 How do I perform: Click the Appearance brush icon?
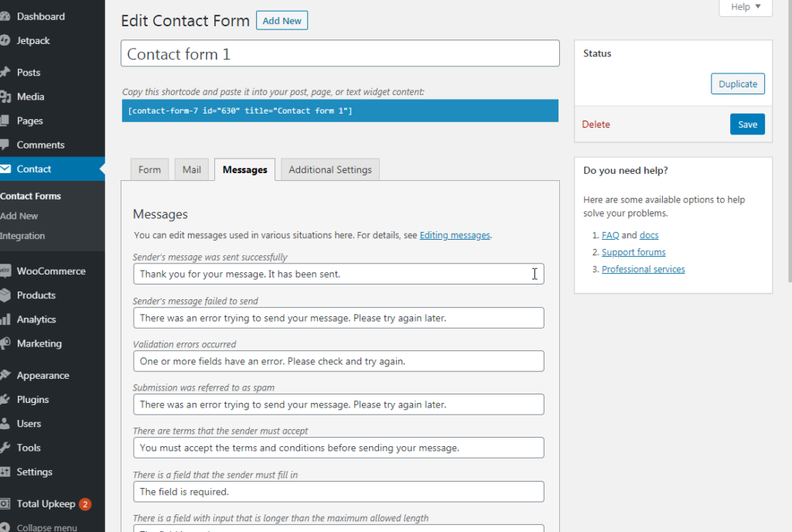point(5,376)
